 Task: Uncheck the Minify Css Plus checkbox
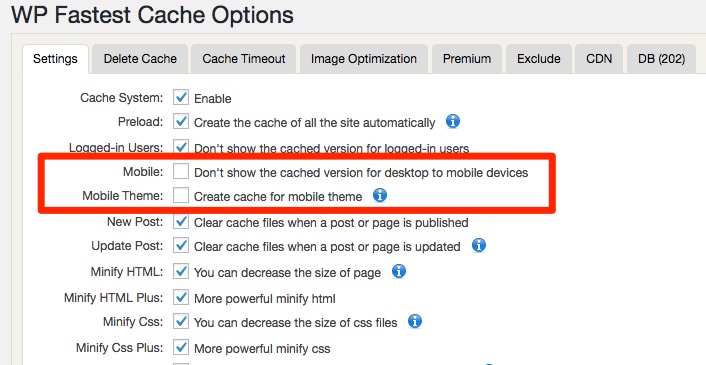point(181,347)
